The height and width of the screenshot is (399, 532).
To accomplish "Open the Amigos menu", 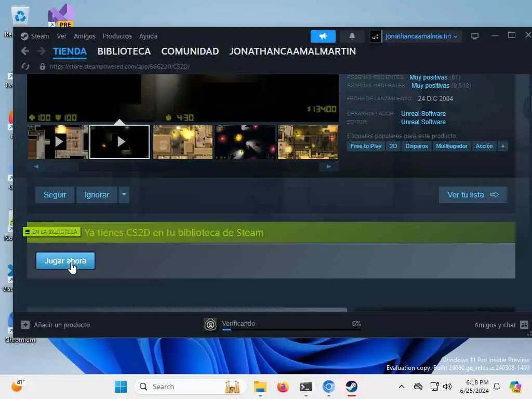I will coord(85,36).
